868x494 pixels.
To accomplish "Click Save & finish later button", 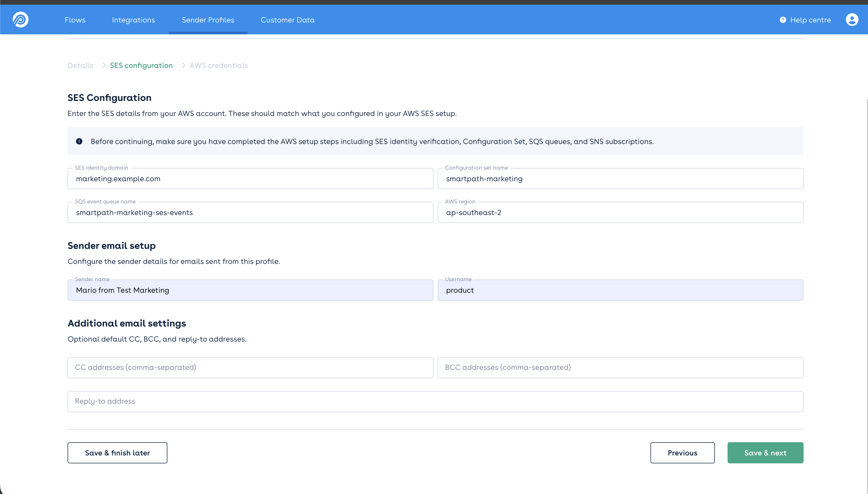I will (117, 453).
